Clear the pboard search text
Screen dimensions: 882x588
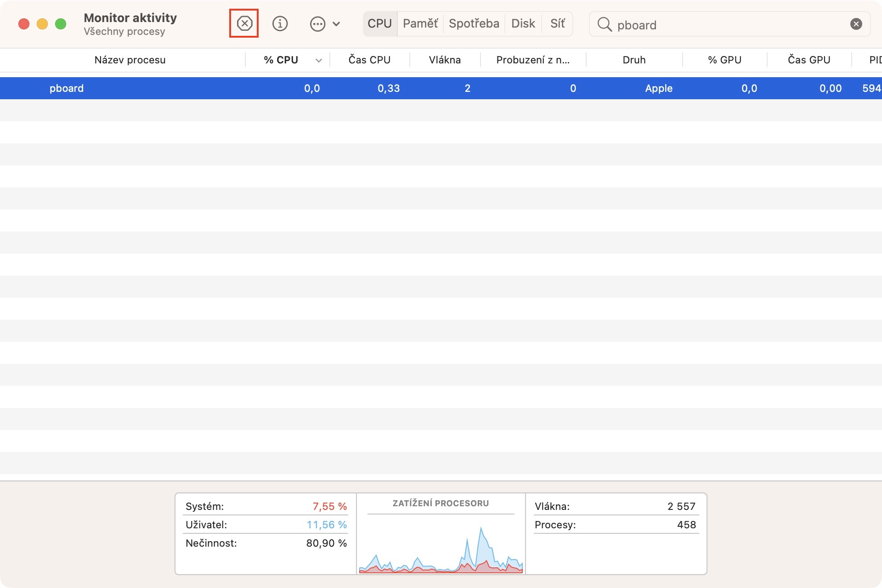[856, 24]
